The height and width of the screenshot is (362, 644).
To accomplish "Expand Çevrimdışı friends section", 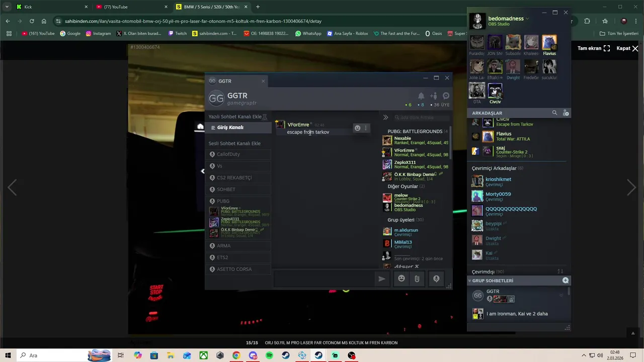I will [488, 272].
